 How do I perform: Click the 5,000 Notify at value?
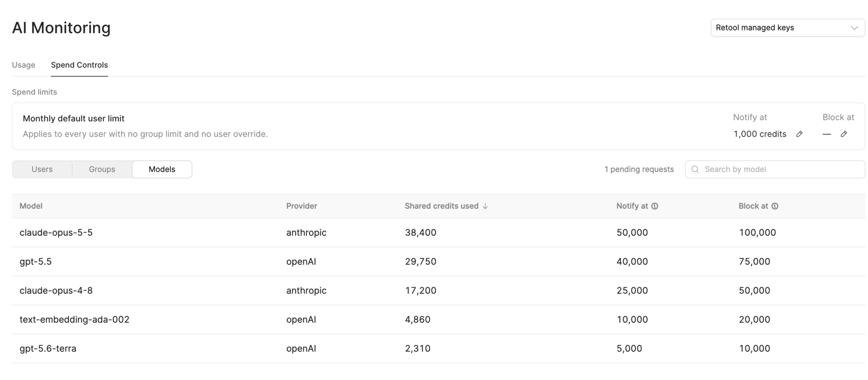click(629, 348)
